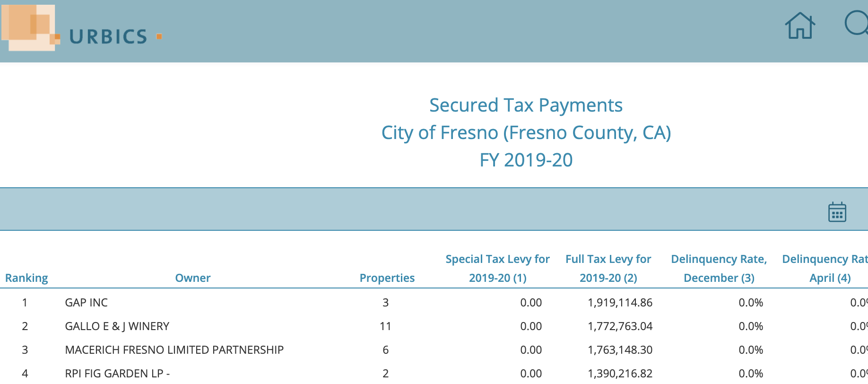Click the FY 2019-20 heading
Screen dimensions: 868x384
point(526,160)
